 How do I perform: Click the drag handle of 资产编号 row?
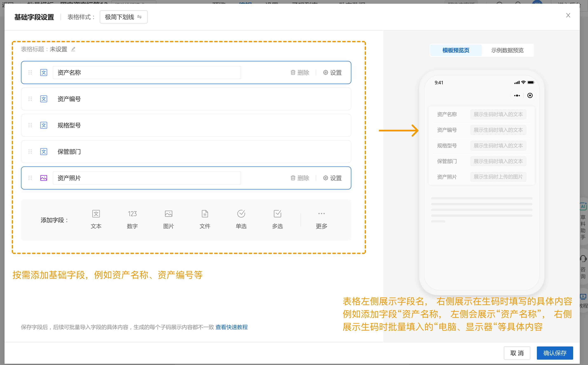30,99
